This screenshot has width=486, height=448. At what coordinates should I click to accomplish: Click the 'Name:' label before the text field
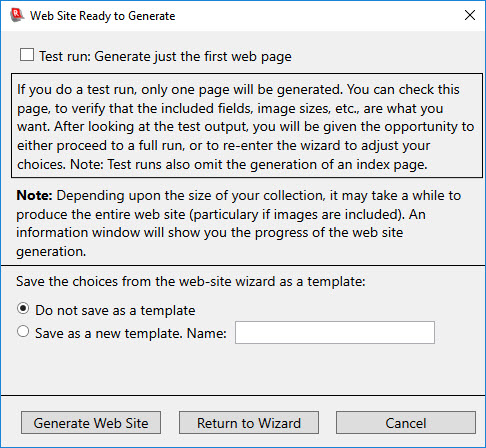[207, 333]
